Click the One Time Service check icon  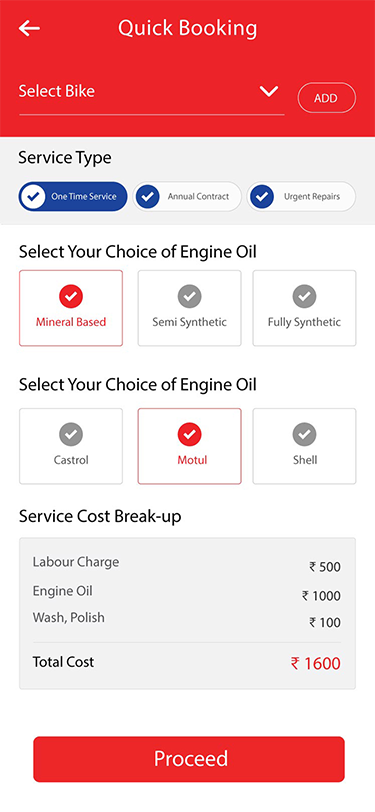point(33,197)
